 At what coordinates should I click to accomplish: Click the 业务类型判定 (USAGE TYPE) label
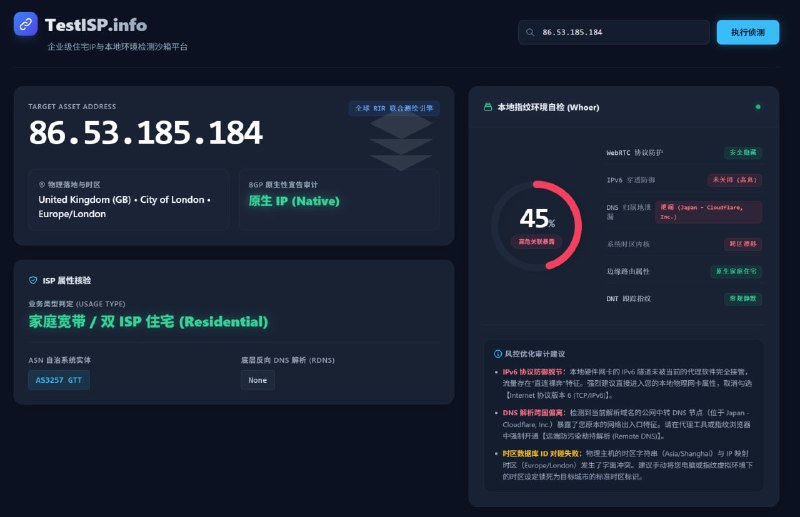[x=77, y=304]
